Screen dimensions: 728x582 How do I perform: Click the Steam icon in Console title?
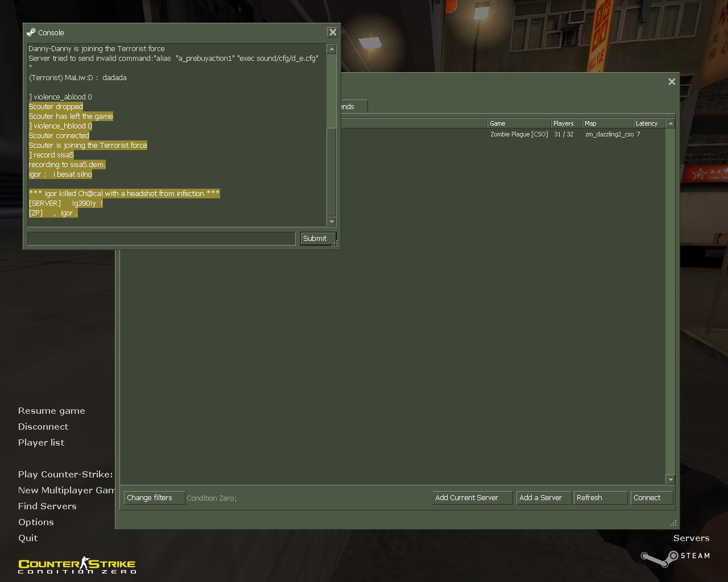point(31,32)
